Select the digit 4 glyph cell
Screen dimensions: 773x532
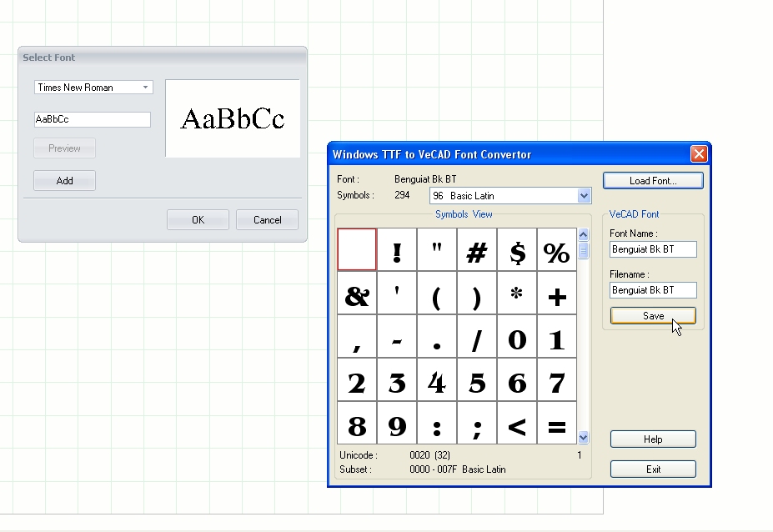(x=437, y=381)
